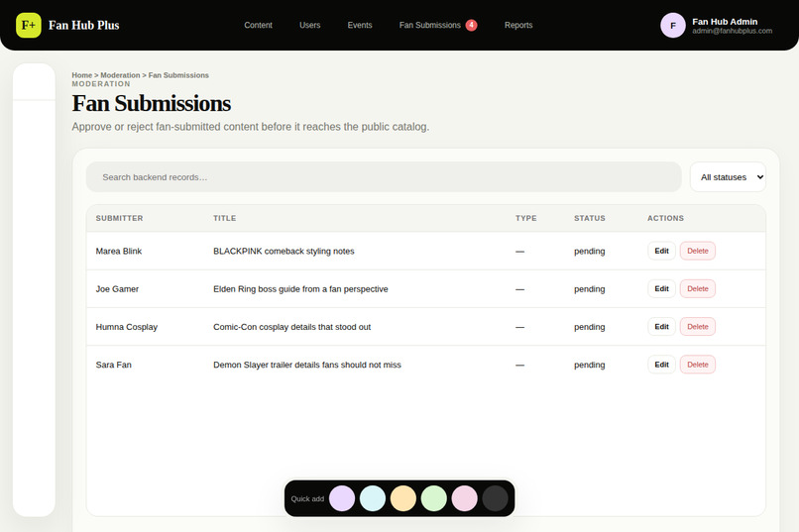Select the Marea Blink submitter name
The width and height of the screenshot is (799, 532).
[119, 251]
